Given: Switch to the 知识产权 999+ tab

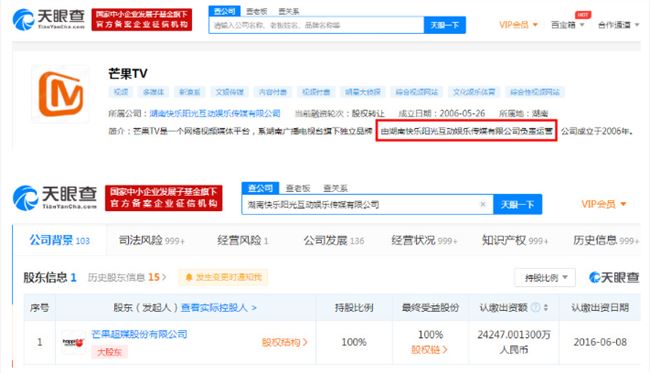Looking at the screenshot, I should (x=515, y=240).
